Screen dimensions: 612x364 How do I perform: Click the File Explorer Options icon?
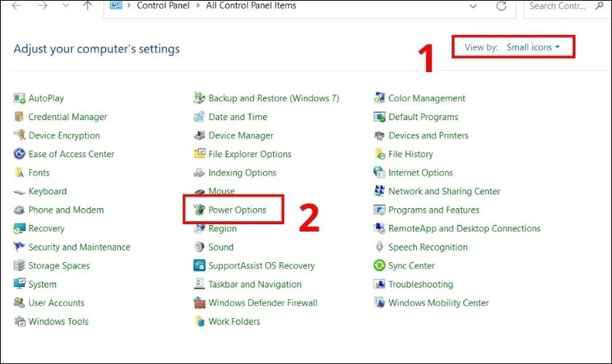[200, 154]
